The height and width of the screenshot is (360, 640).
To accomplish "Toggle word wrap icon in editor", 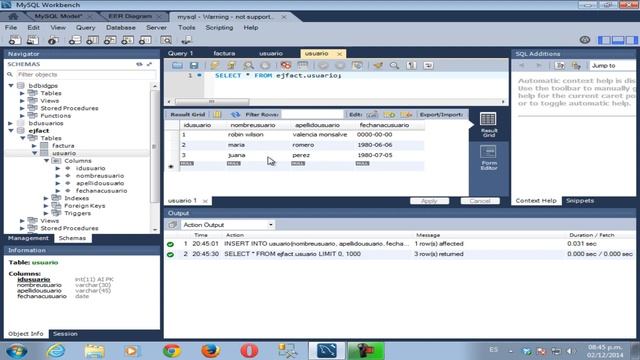I will click(x=428, y=65).
